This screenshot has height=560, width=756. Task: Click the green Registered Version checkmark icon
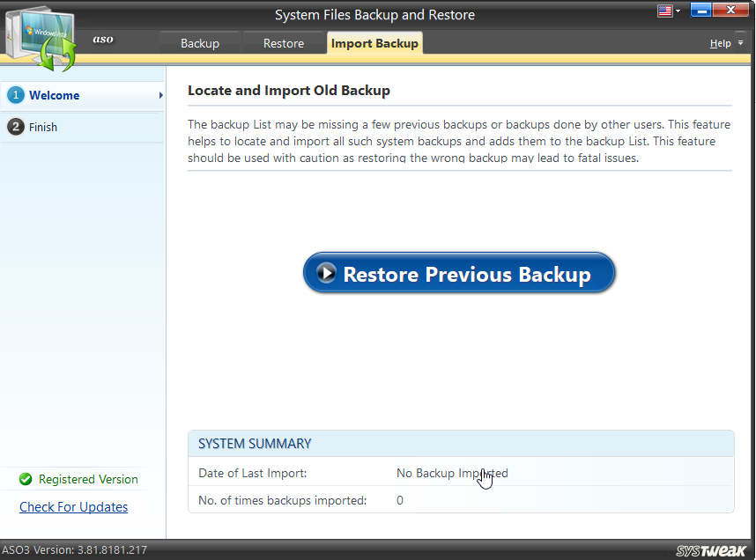26,479
